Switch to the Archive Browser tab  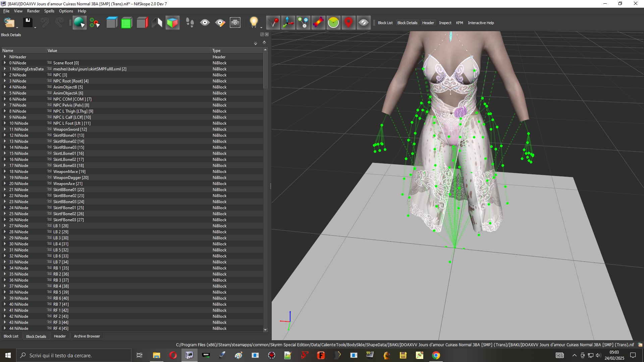click(87, 336)
